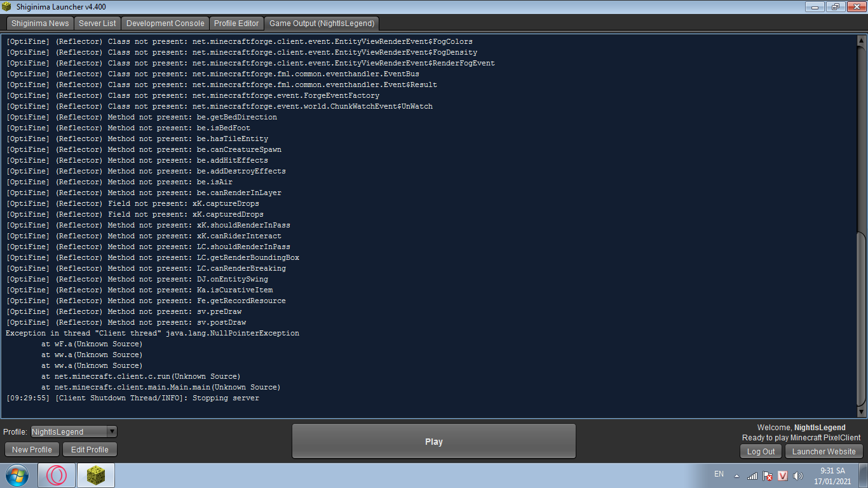Click the 'Field not present: xK.captureDrops' line
Screen dimensions: 868x488
coord(133,203)
